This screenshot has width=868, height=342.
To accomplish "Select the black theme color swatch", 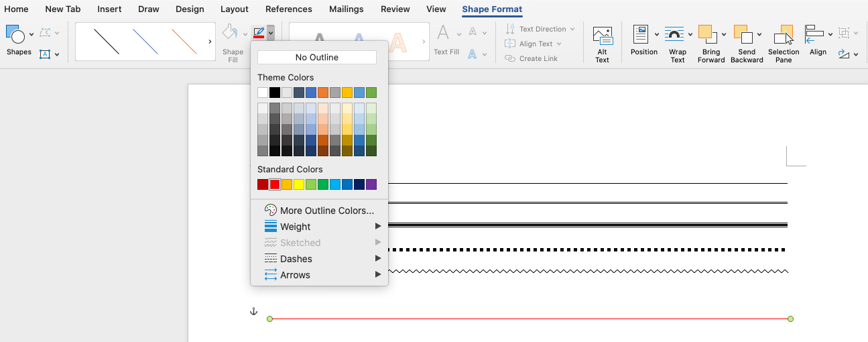I will click(275, 93).
